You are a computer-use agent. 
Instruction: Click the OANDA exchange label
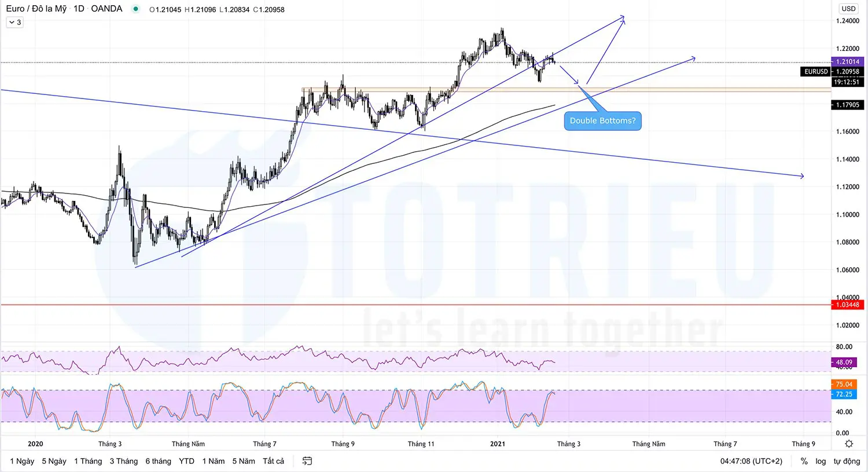[106, 9]
